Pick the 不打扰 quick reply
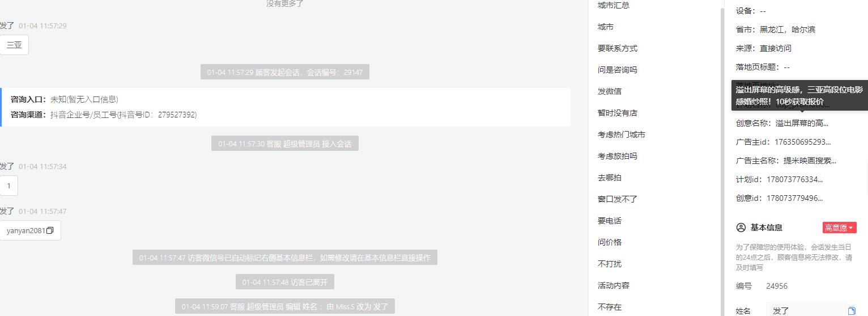The width and height of the screenshot is (868, 316). click(610, 264)
